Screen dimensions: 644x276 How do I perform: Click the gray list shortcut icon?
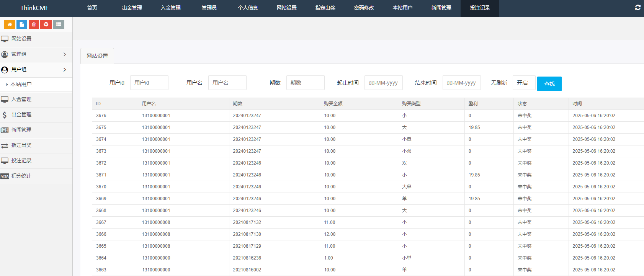tap(58, 24)
